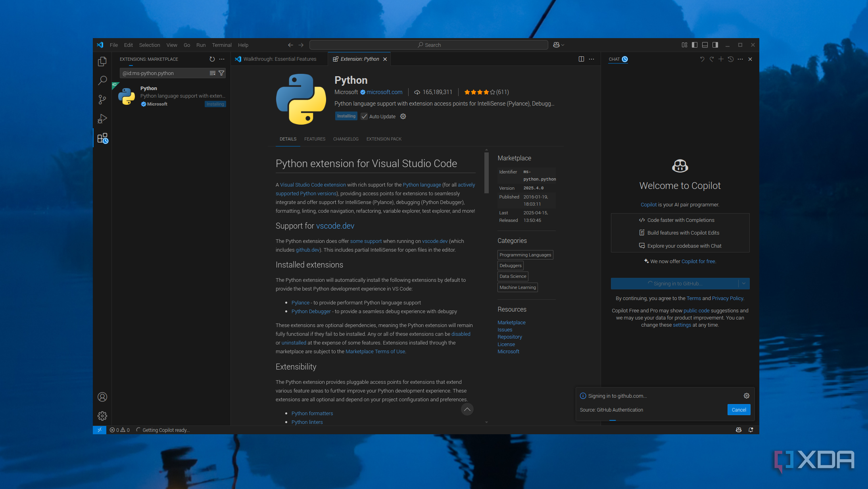Open the Terminal menu
The image size is (868, 489).
(222, 45)
